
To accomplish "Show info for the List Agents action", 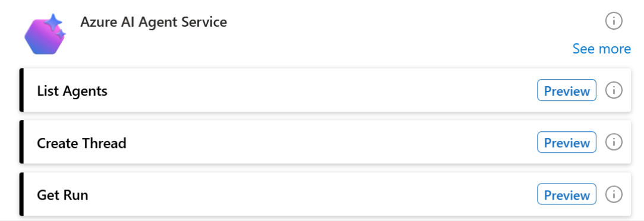I will tap(614, 90).
